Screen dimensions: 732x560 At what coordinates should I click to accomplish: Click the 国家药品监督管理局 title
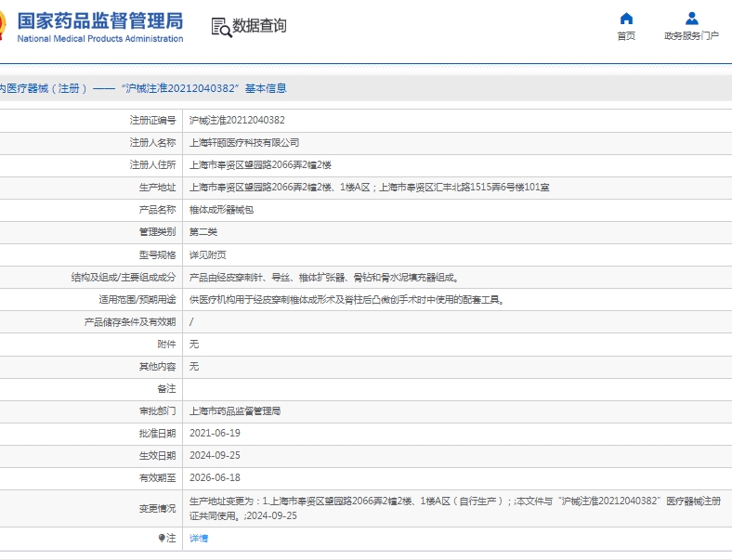click(100, 21)
